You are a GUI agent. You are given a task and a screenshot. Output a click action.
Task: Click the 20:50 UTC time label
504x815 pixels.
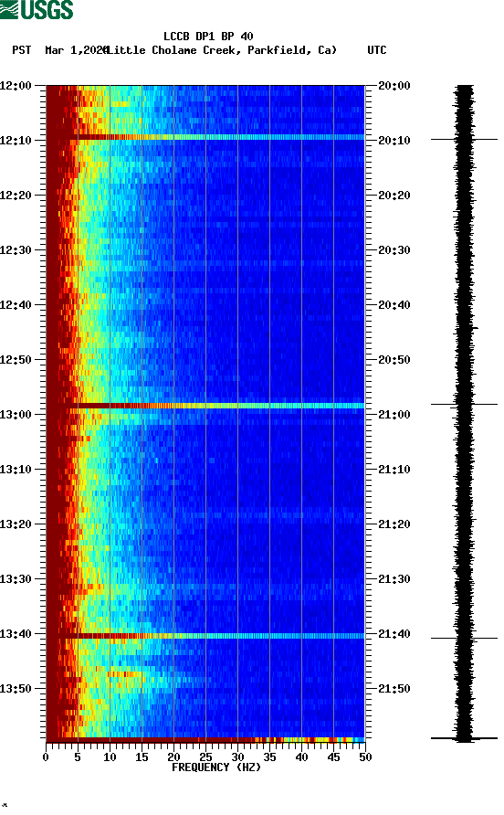tap(394, 360)
